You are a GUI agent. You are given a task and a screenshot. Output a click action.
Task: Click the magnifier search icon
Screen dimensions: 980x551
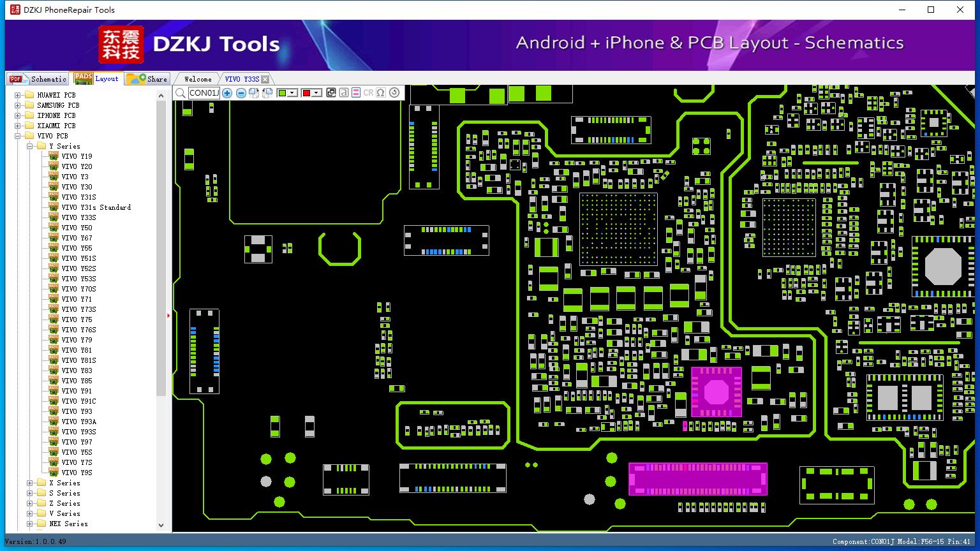pos(181,93)
